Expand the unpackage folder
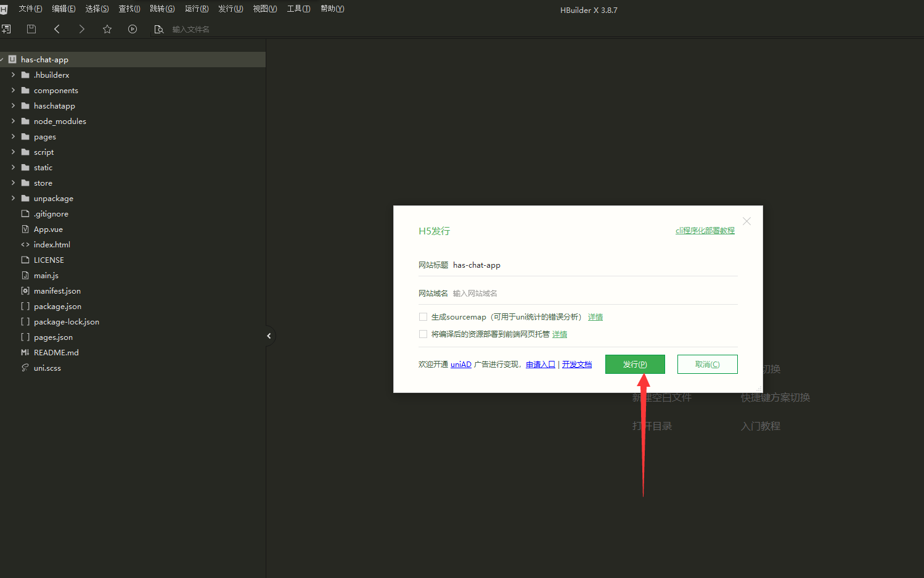924x578 pixels. [13, 199]
